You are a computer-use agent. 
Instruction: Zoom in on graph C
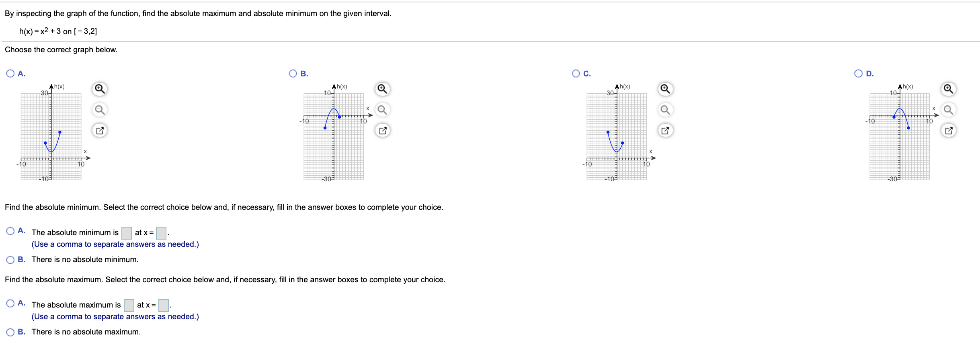click(666, 89)
